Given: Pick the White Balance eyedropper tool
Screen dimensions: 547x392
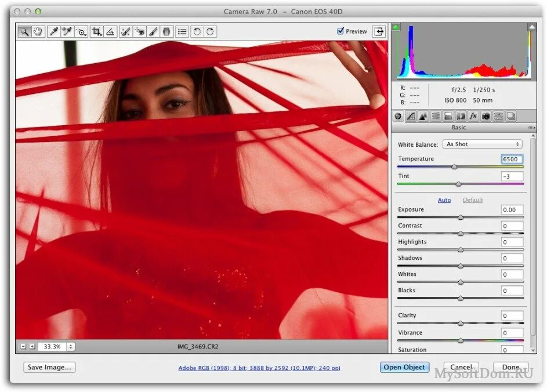Looking at the screenshot, I should tap(53, 32).
